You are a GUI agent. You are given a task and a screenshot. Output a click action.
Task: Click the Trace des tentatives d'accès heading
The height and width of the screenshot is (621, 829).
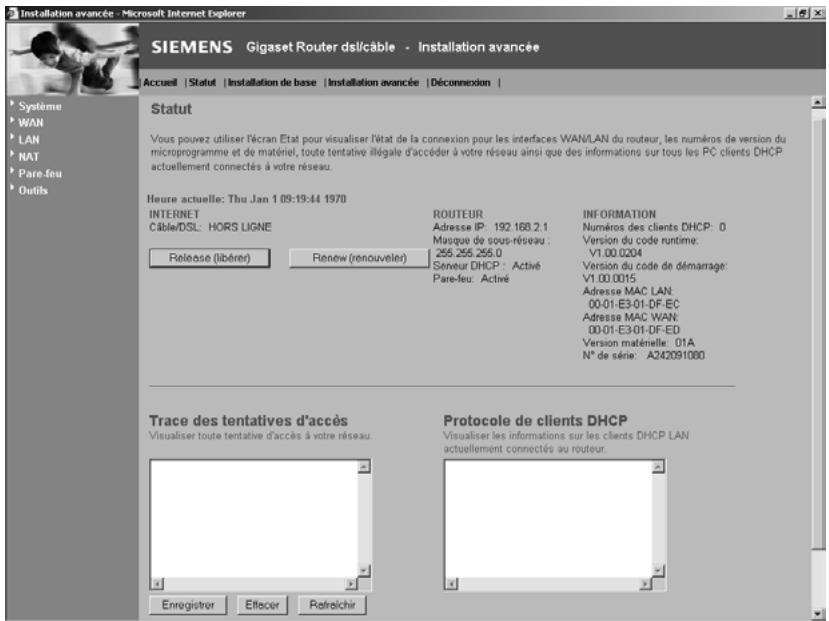[248, 421]
